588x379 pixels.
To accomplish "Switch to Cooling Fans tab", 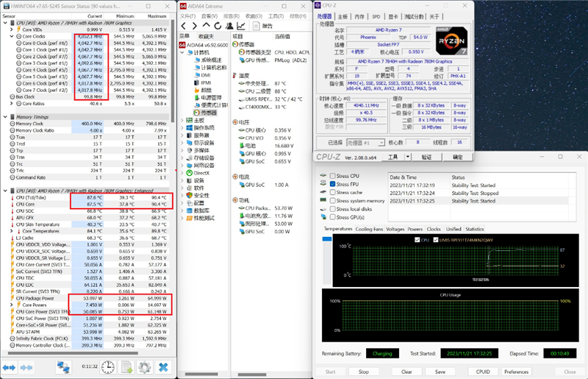I will (x=369, y=229).
